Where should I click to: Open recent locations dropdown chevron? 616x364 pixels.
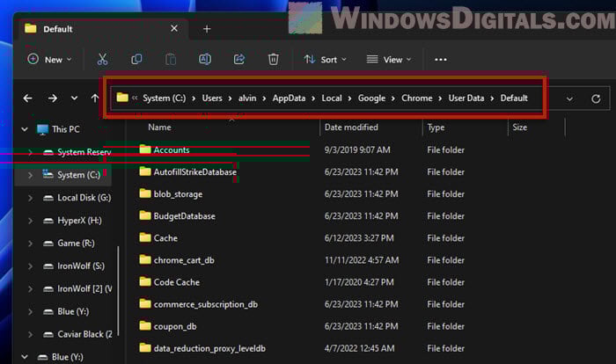74,98
